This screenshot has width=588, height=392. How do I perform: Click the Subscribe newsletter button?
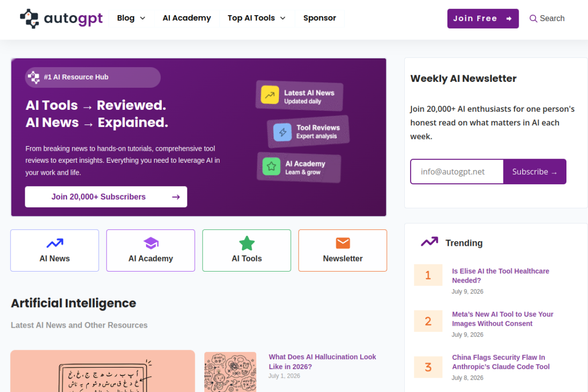coord(535,171)
